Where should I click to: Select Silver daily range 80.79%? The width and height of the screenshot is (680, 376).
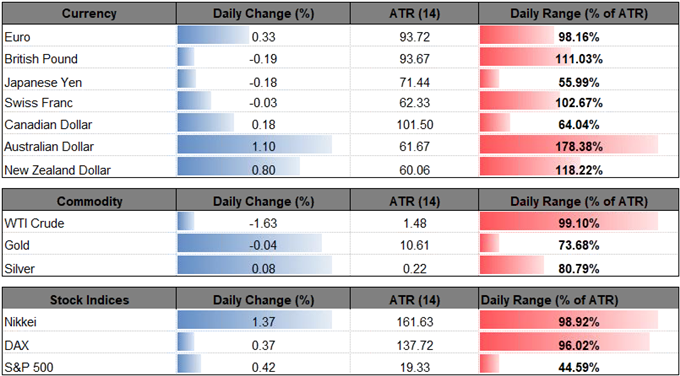coord(579,268)
